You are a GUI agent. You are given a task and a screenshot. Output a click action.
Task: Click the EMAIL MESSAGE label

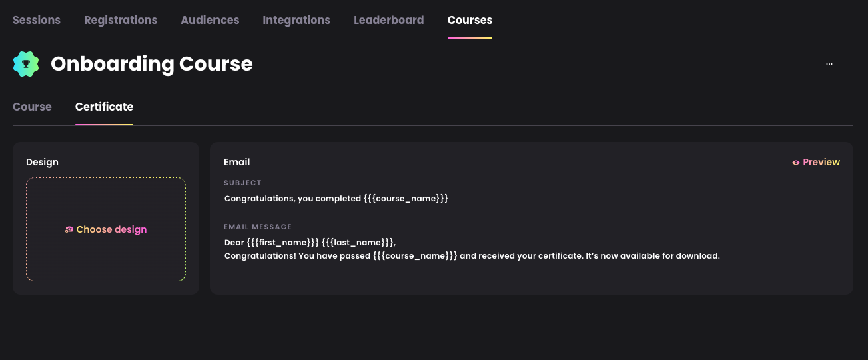point(258,227)
